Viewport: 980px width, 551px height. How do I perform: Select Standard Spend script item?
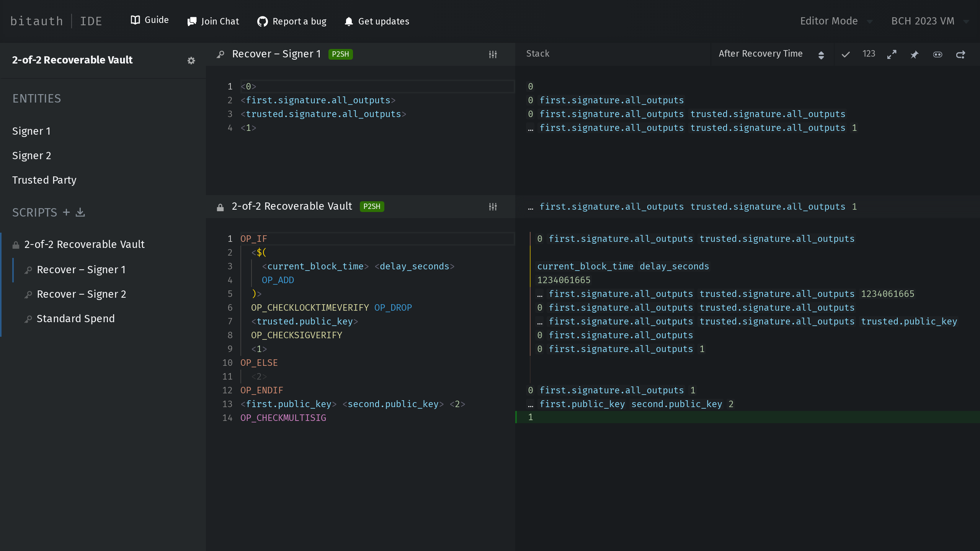(76, 318)
